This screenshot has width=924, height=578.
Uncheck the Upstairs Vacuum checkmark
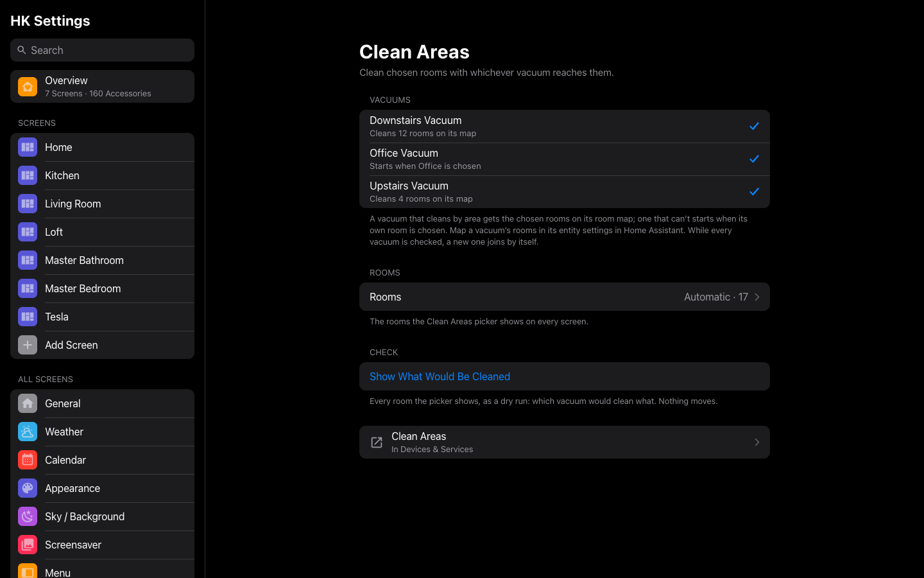(x=754, y=192)
